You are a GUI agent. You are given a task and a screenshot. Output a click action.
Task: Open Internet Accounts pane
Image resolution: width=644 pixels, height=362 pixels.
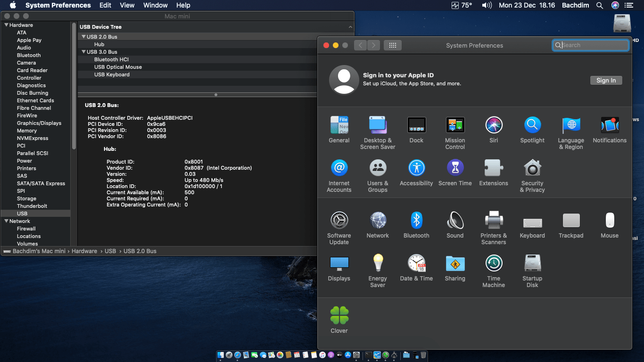point(339,168)
